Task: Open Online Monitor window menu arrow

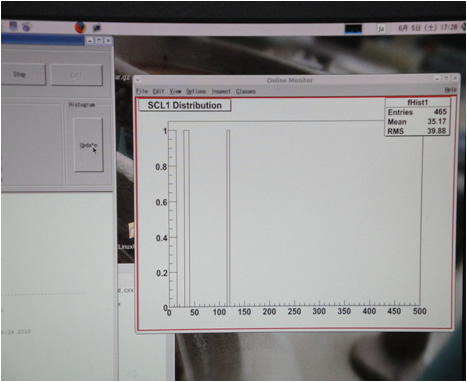Action: (138, 80)
